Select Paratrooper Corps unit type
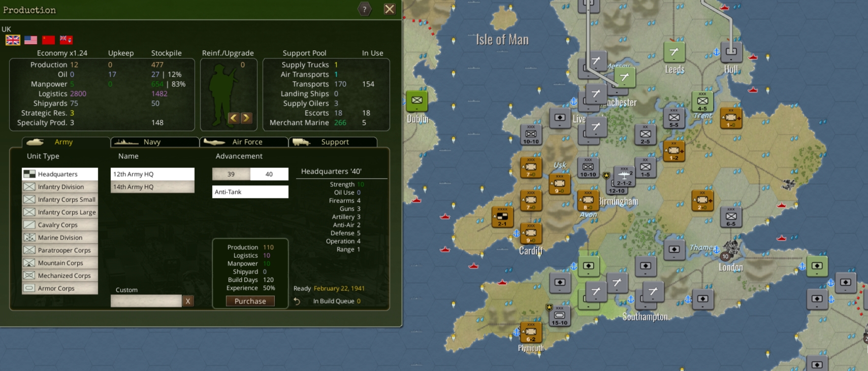868x371 pixels. [60, 250]
